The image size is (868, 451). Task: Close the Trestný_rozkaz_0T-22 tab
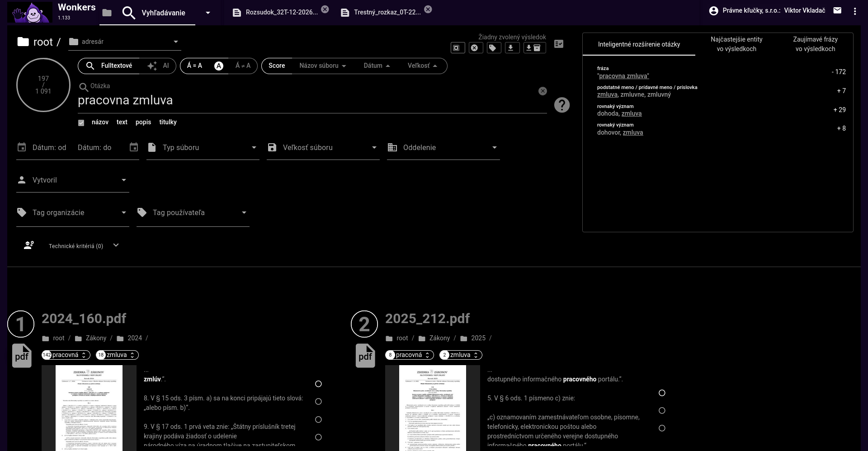coord(428,9)
